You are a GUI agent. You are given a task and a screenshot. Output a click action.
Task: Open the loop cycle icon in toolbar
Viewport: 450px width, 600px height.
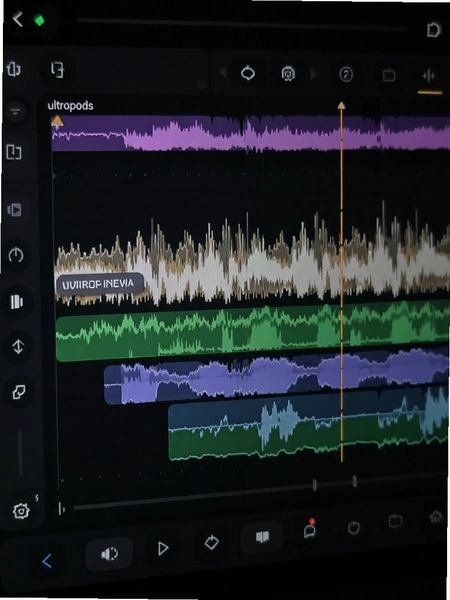point(248,73)
